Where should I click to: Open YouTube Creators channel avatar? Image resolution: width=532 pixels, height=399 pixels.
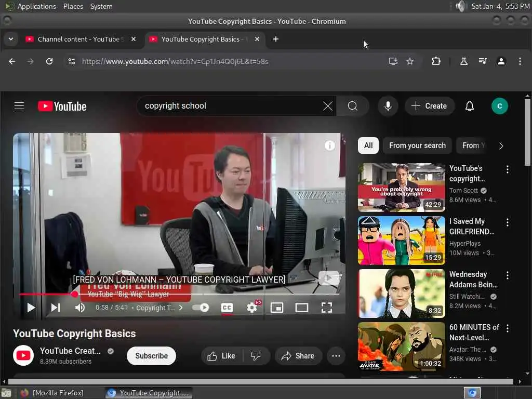coord(23,355)
